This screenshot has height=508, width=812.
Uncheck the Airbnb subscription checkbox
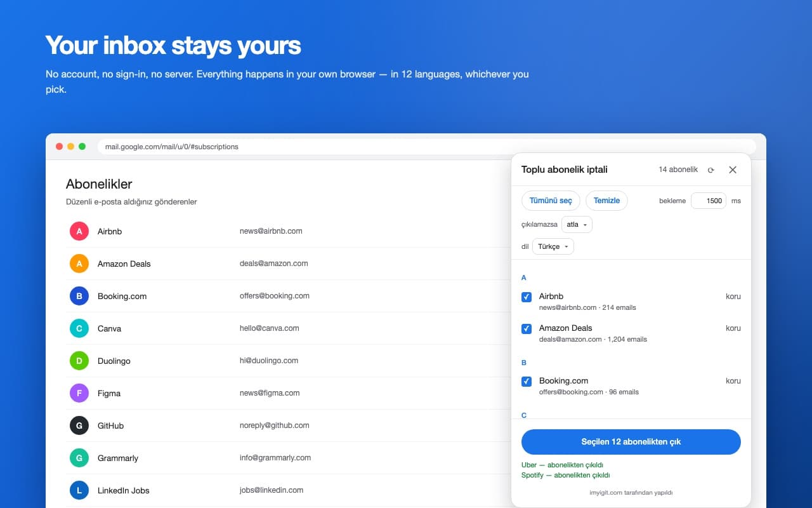527,297
